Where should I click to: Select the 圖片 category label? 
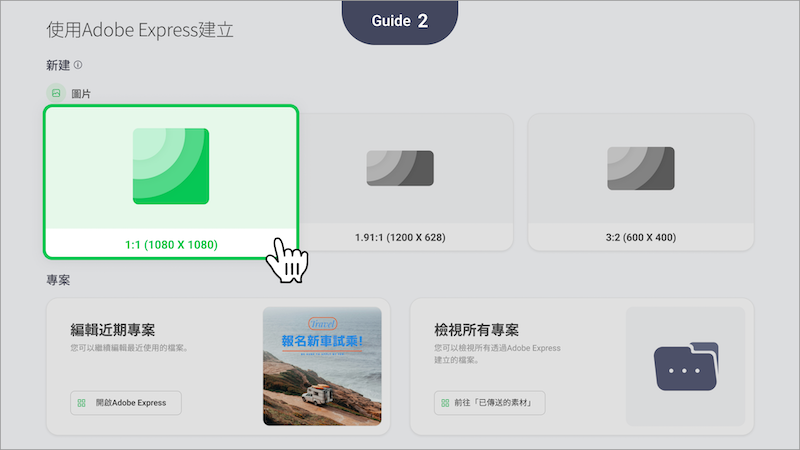tap(82, 93)
